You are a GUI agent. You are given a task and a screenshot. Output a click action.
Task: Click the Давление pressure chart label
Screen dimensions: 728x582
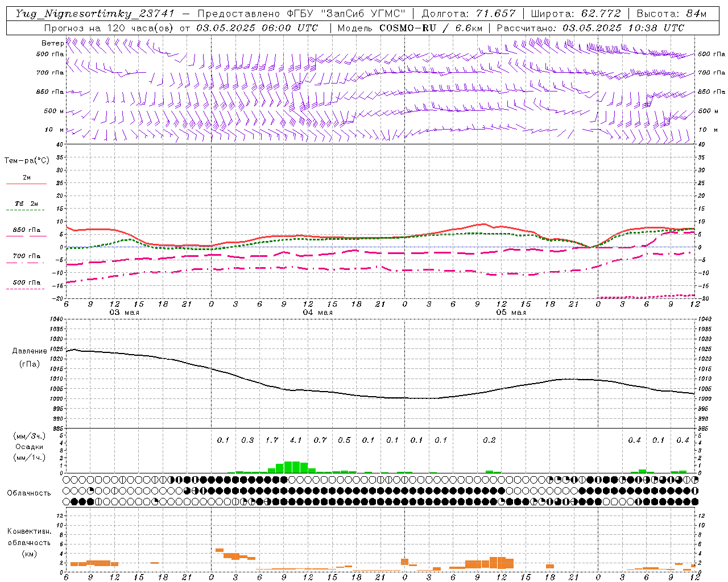click(30, 351)
